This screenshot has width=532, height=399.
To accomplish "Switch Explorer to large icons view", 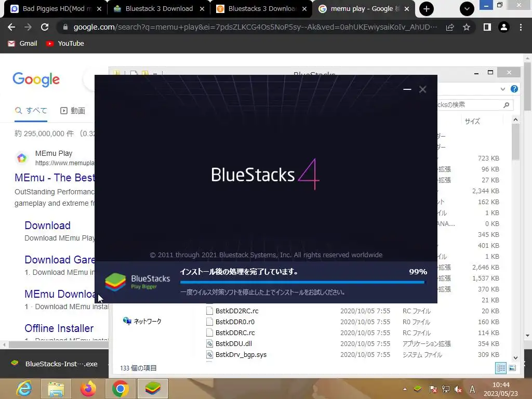I will click(x=513, y=368).
